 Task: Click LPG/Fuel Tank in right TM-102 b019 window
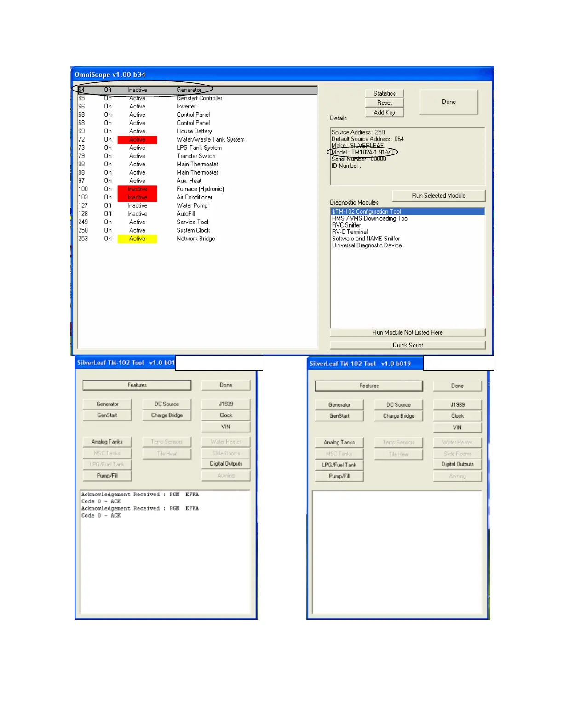[339, 465]
